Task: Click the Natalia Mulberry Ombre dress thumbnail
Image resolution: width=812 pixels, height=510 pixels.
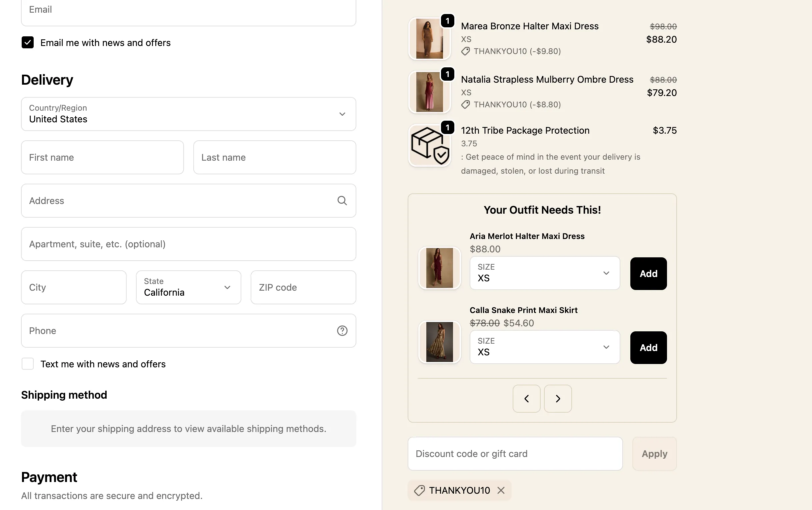Action: tap(429, 92)
